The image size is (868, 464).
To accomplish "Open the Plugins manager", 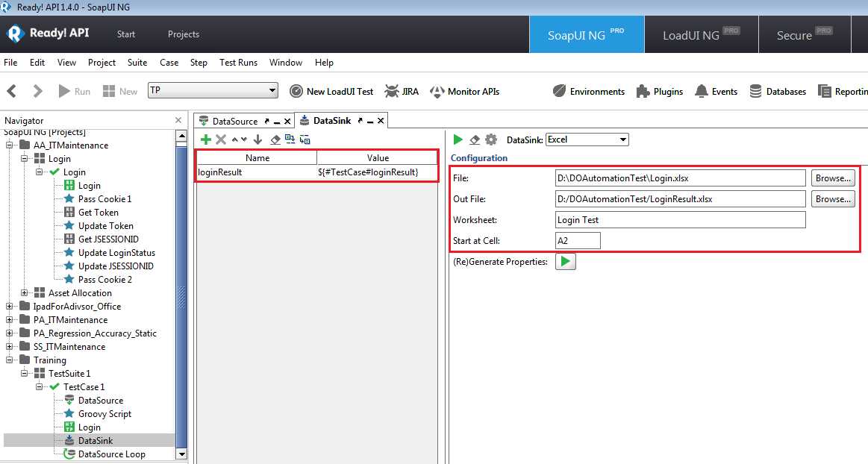I will [x=659, y=91].
